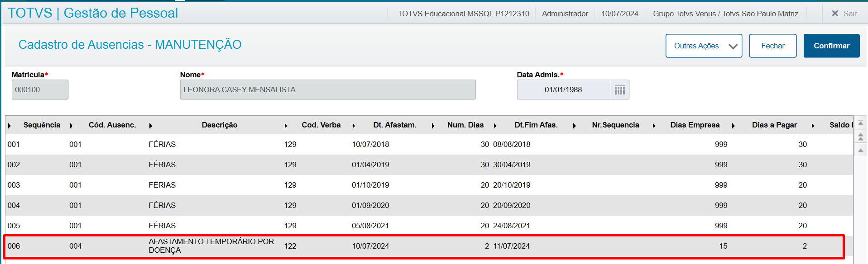Screen dimensions: 868x264
Task: Click Dias a Pagar 2 in row 006
Action: coord(805,246)
